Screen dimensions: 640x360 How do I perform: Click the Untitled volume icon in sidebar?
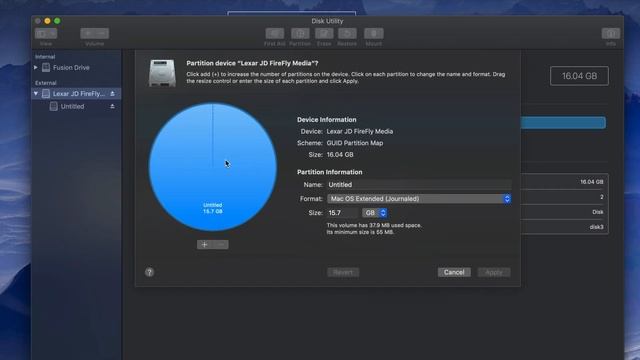(x=53, y=106)
